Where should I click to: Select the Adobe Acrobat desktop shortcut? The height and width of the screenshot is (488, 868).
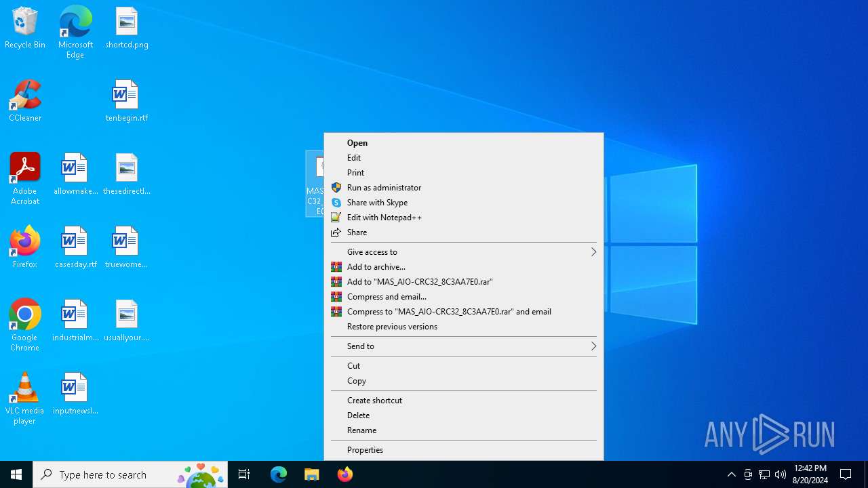pos(25,179)
